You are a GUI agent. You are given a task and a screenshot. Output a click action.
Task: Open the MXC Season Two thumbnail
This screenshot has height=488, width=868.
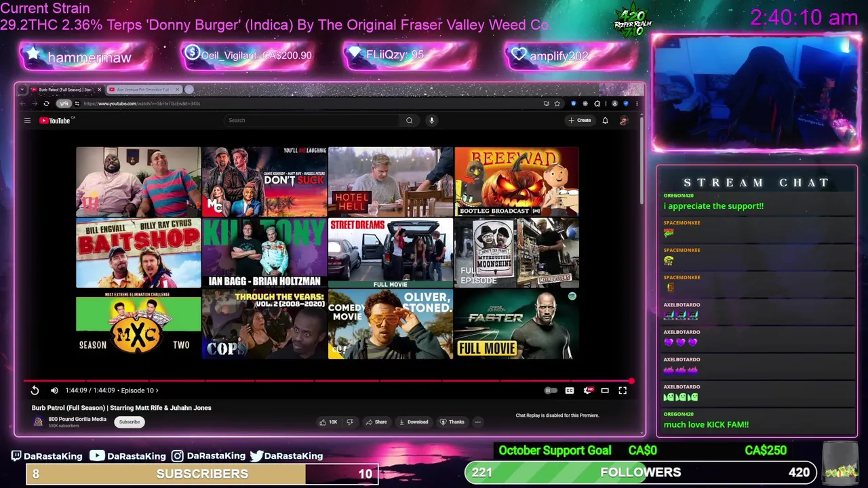tap(138, 325)
